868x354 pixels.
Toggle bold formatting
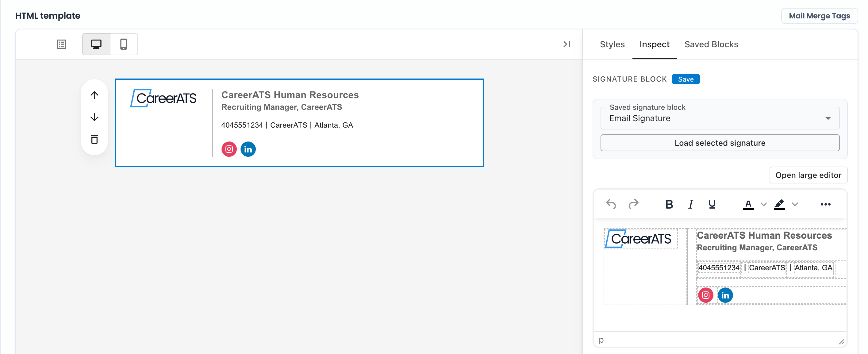(x=669, y=204)
